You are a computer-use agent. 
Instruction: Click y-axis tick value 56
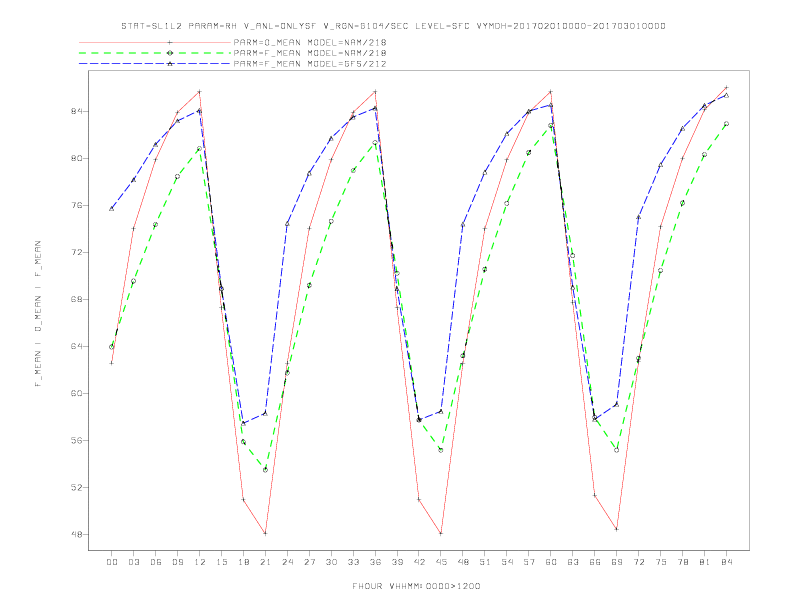tap(76, 440)
